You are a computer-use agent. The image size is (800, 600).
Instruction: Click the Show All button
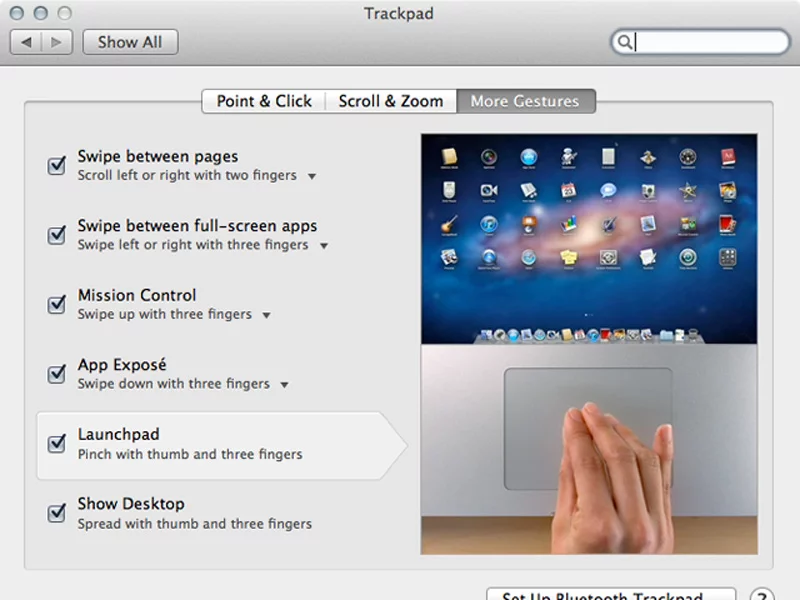130,42
